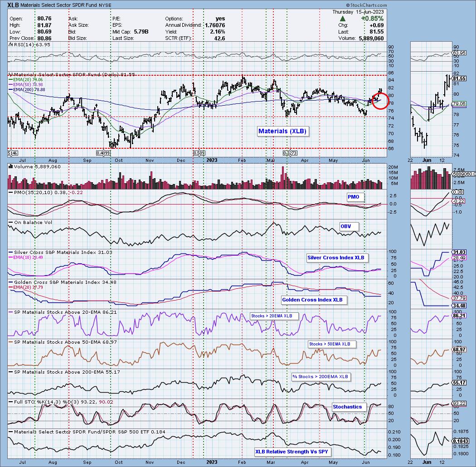Click the Open value 80.76

coord(44,19)
